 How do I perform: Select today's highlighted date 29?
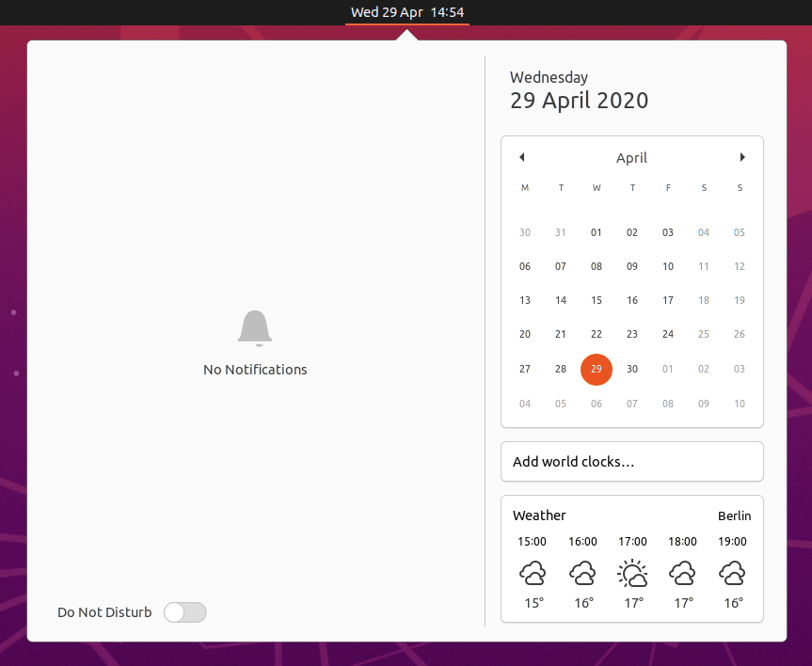[597, 370]
